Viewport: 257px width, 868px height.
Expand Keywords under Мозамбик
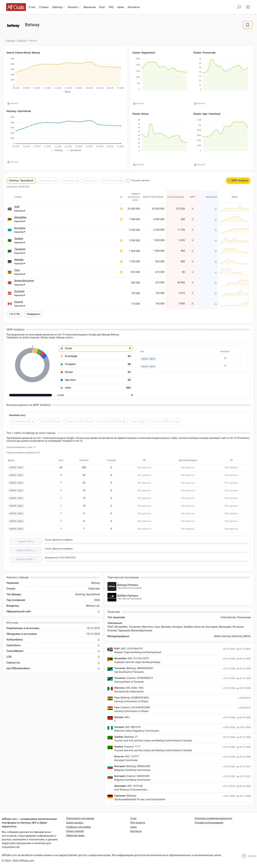20,221
